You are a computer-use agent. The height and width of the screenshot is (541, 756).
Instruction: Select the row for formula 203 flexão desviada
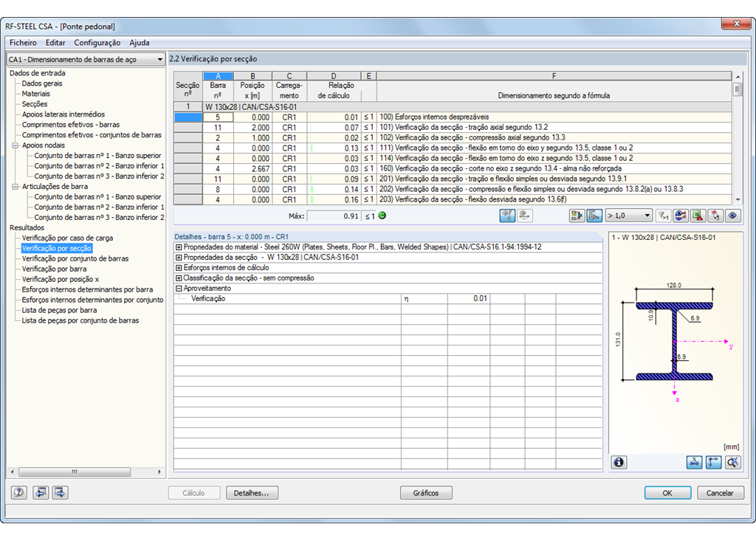click(453, 199)
